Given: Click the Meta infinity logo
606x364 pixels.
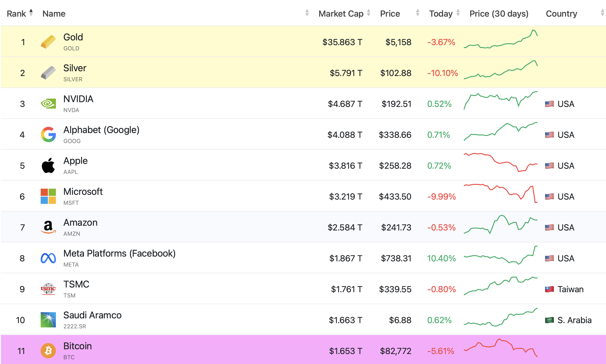Looking at the screenshot, I should tap(48, 258).
